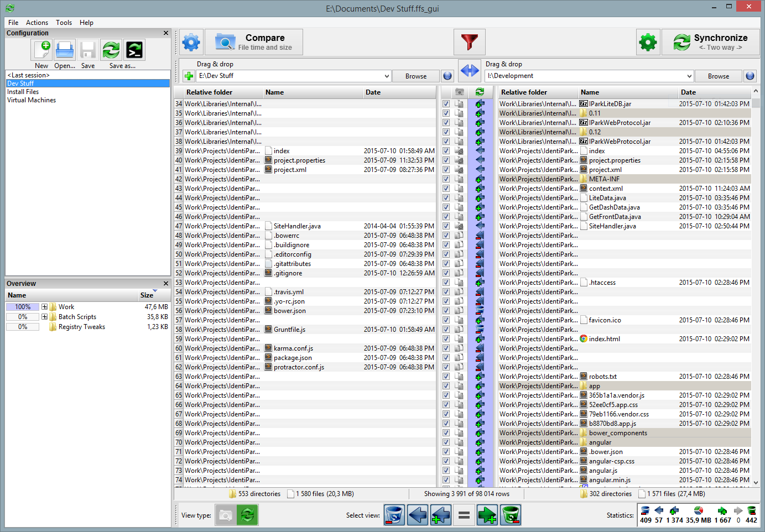Select the right-side file index.html
Viewport: 765px width, 532px height.
604,339
